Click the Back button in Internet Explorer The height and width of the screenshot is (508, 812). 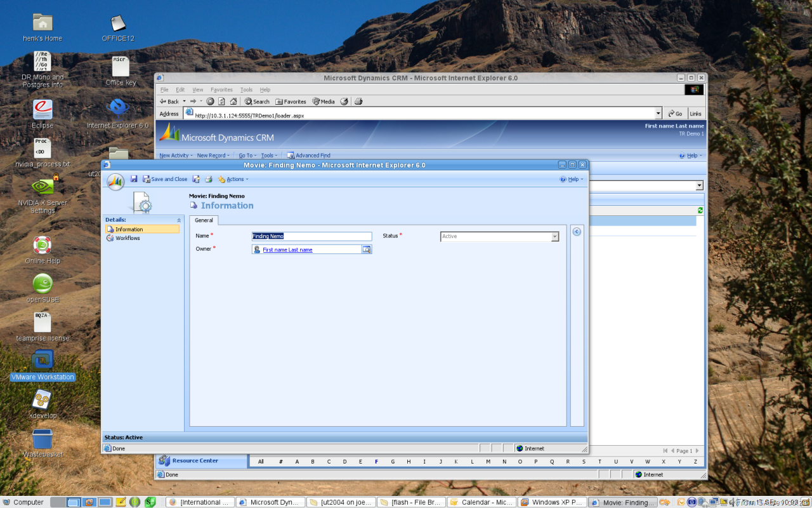click(169, 102)
